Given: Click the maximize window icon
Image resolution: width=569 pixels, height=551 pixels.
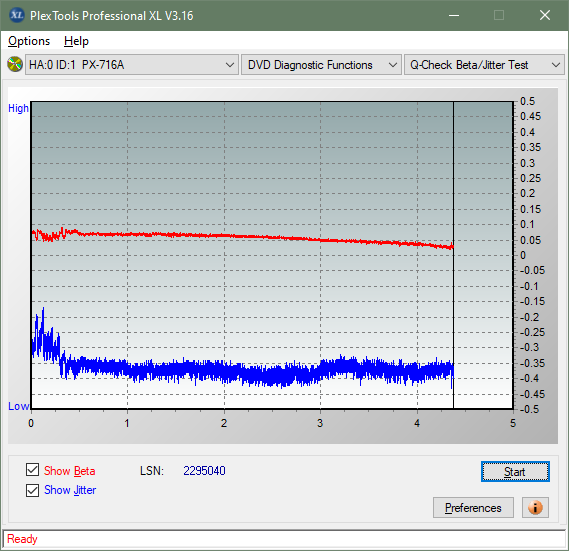Looking at the screenshot, I should pos(499,16).
